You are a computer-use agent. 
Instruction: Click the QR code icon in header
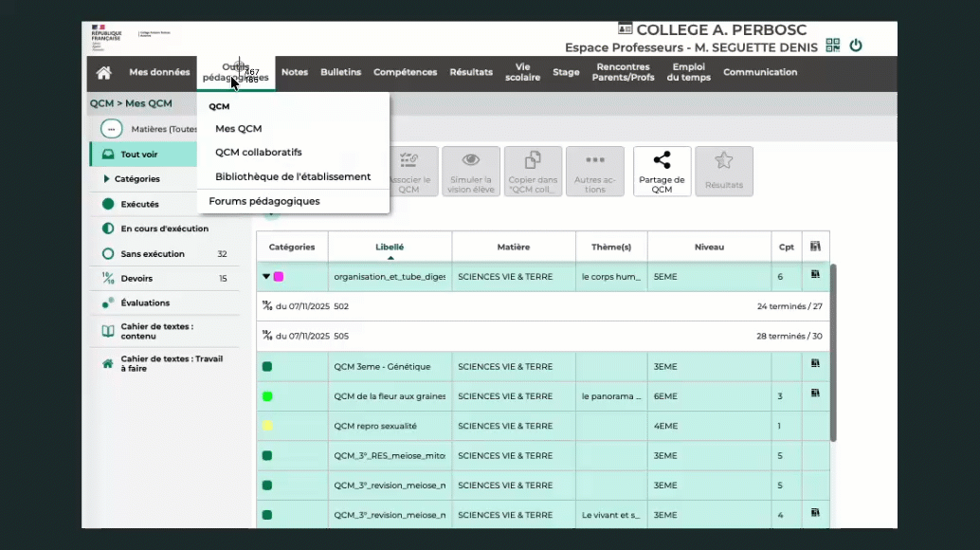(833, 46)
